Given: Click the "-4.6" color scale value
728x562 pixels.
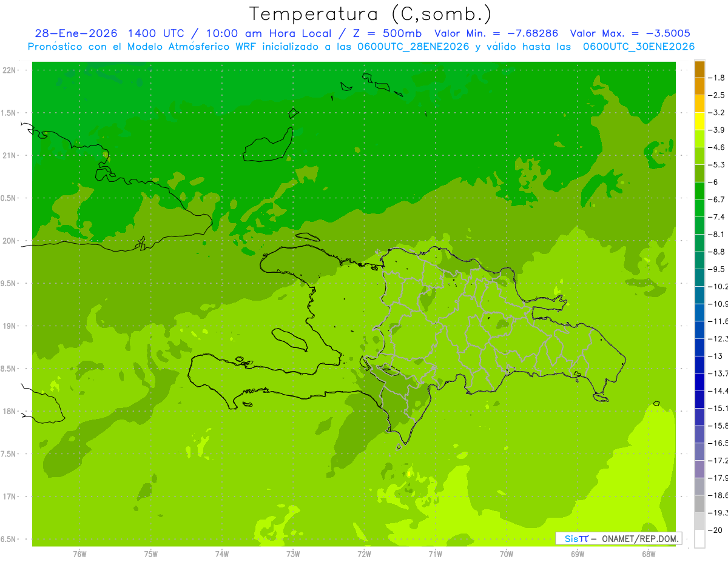Looking at the screenshot, I should tap(716, 147).
